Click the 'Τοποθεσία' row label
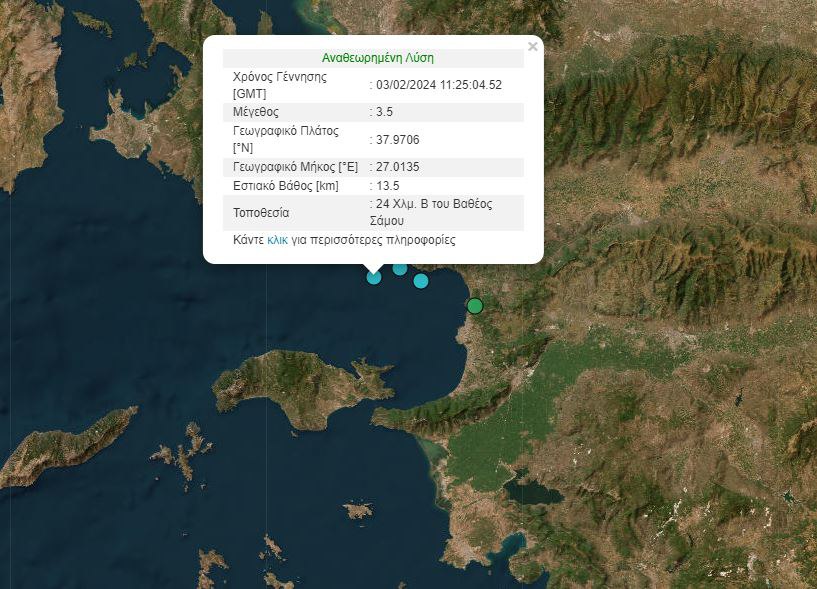 pyautogui.click(x=261, y=213)
